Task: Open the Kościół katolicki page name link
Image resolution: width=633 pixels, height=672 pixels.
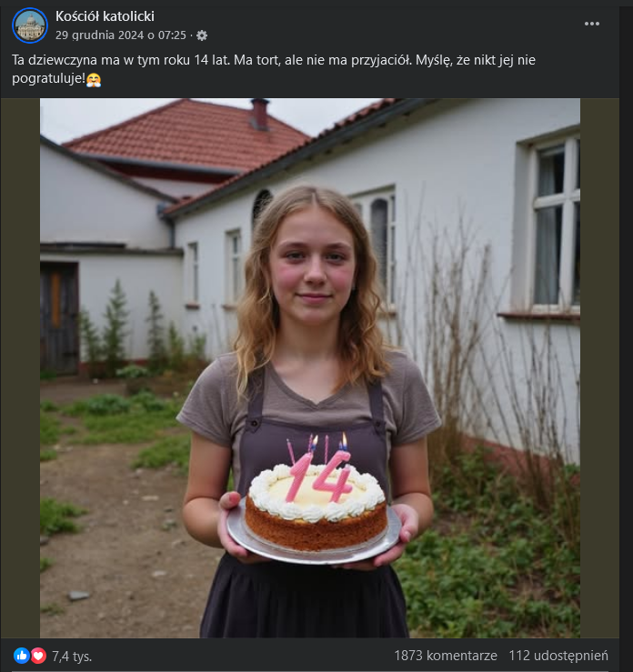Action: click(x=105, y=16)
